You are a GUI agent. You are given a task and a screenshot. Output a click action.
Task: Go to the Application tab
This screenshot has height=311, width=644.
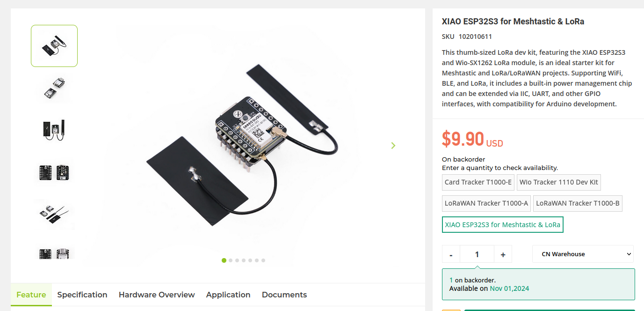click(x=228, y=295)
